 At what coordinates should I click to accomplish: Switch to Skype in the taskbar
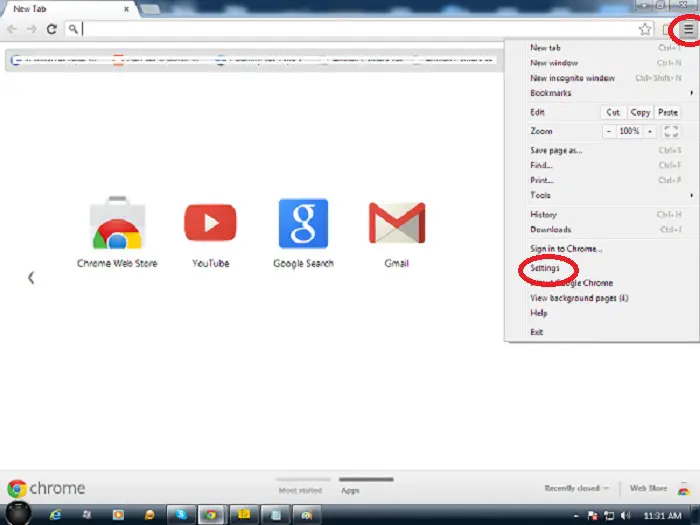181,515
